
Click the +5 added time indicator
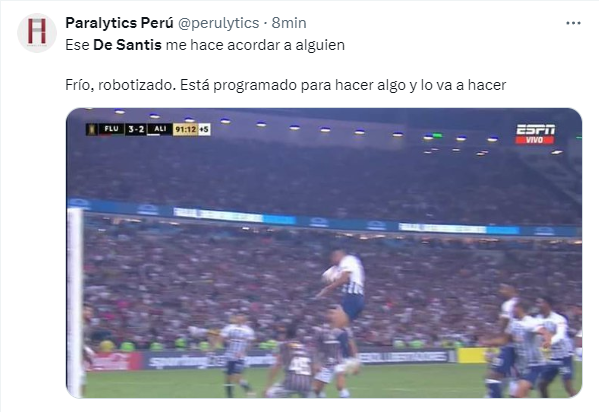pyautogui.click(x=204, y=130)
